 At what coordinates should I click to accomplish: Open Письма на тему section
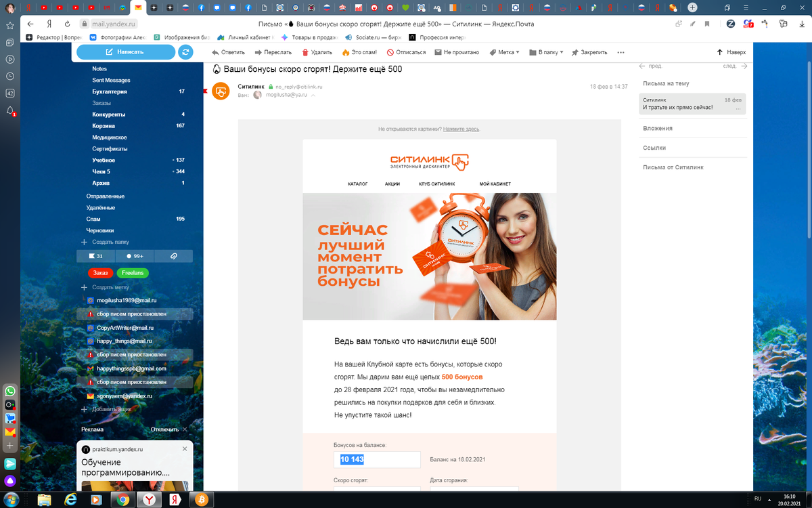(x=666, y=83)
